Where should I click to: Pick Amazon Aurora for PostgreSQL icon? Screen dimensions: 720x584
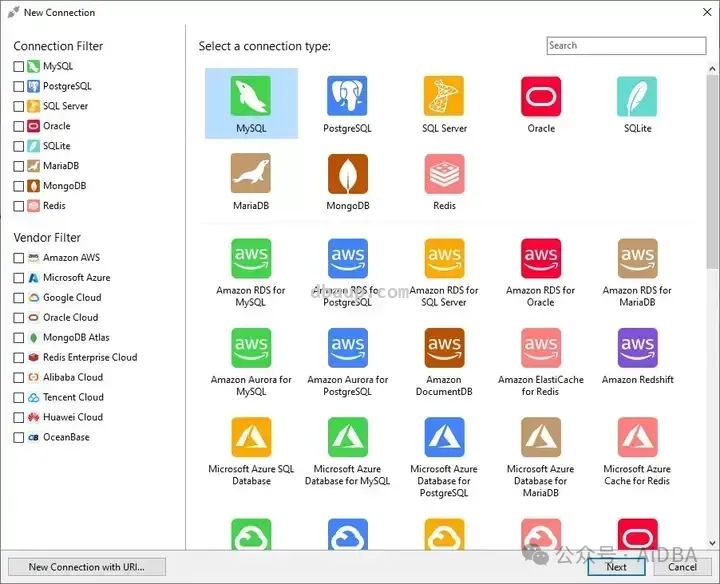348,348
